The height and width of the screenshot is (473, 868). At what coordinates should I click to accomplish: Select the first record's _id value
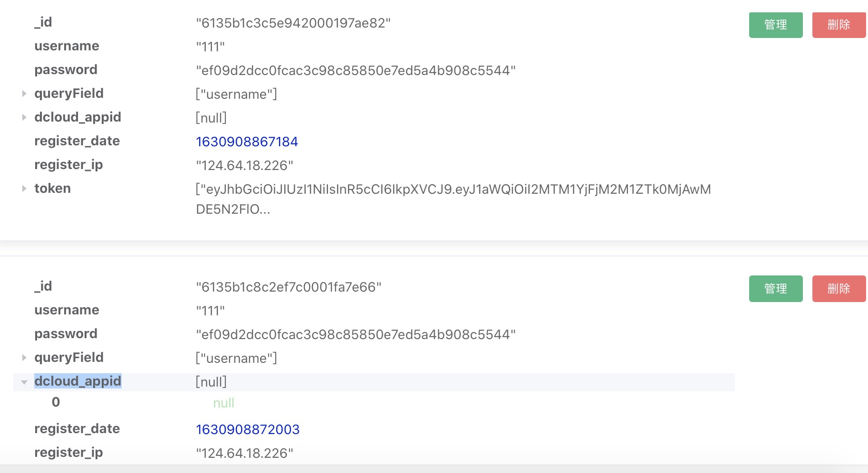pos(293,23)
